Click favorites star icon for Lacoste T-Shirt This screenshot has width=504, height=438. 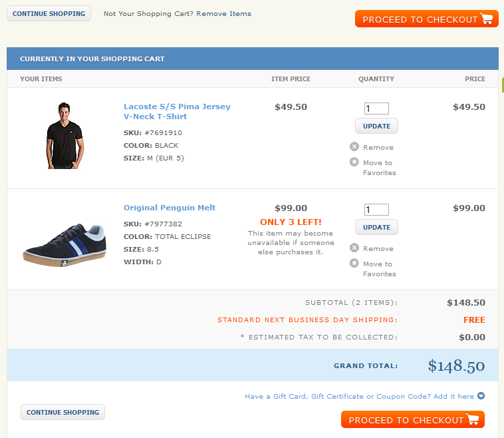(x=354, y=162)
